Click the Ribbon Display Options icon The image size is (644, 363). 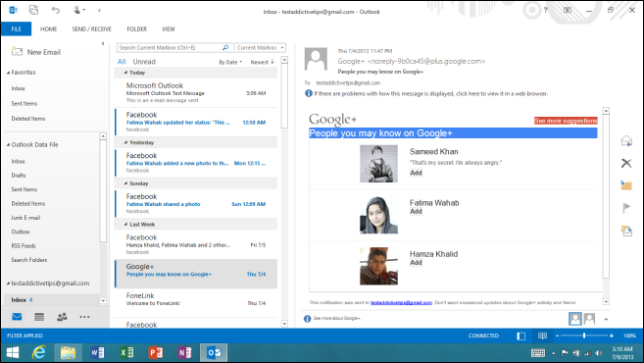pyautogui.click(x=568, y=10)
